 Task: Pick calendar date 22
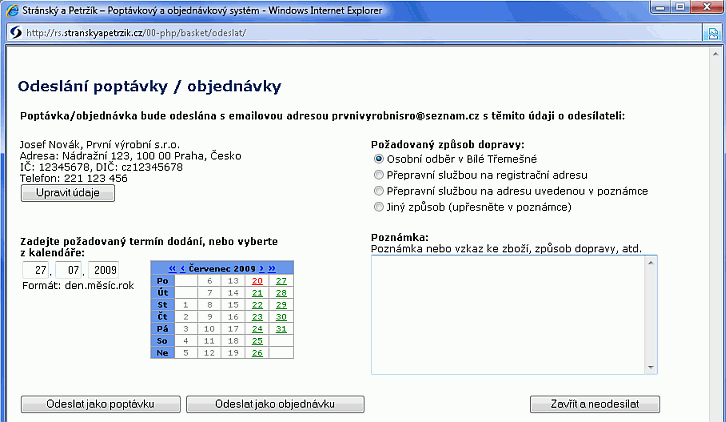(257, 305)
